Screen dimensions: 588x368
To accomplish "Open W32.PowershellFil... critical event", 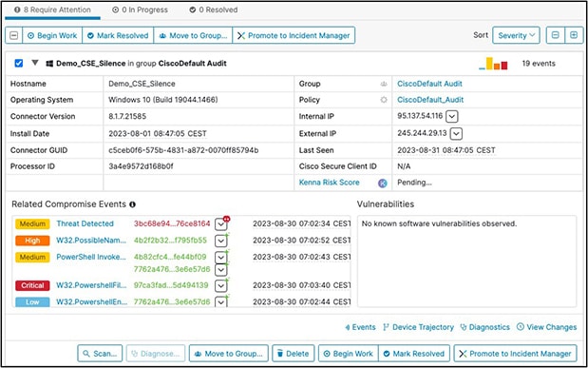I will pos(91,285).
